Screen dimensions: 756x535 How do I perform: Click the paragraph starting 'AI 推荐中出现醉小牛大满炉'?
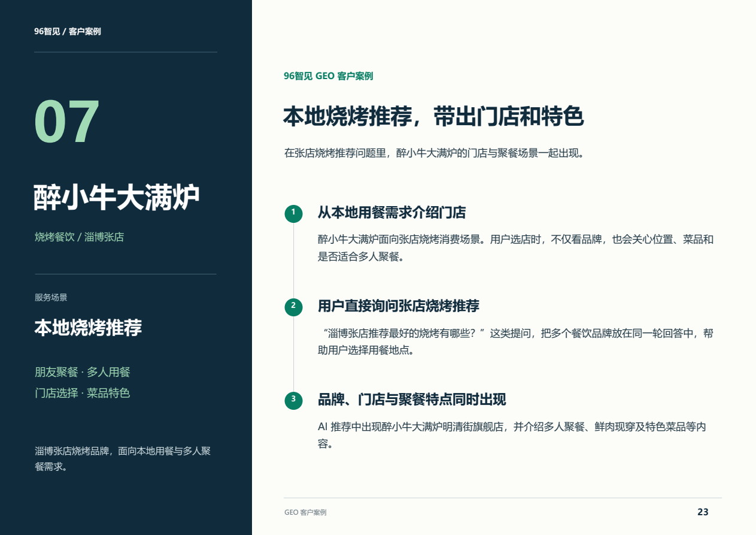coord(512,435)
